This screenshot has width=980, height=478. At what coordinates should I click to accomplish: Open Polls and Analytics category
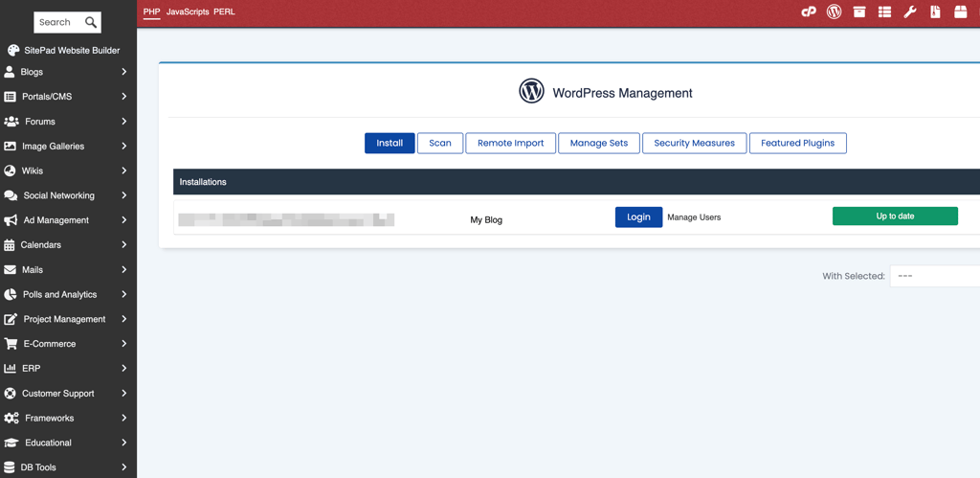[60, 294]
